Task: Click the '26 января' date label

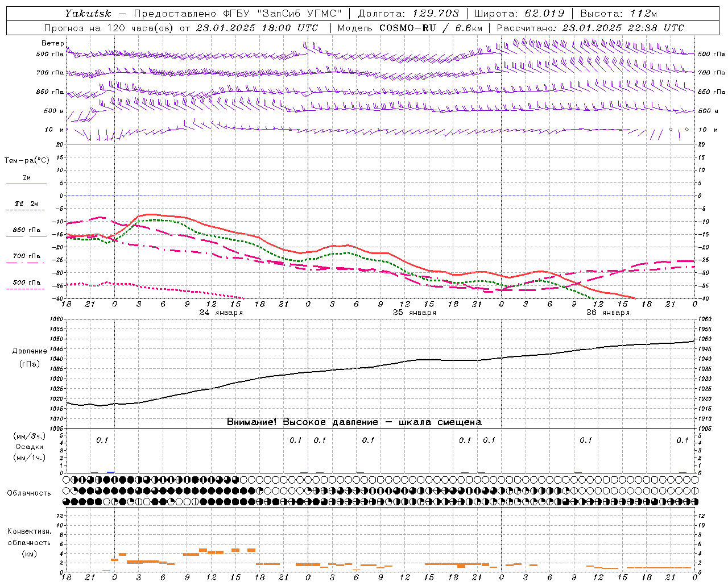Action: point(607,313)
